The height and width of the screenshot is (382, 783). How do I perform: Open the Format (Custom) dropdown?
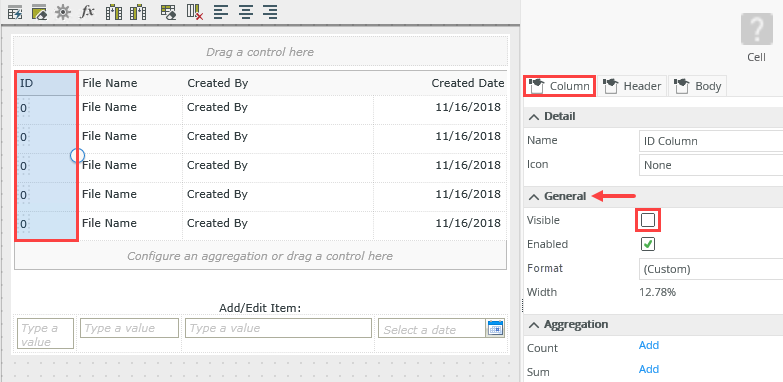711,269
